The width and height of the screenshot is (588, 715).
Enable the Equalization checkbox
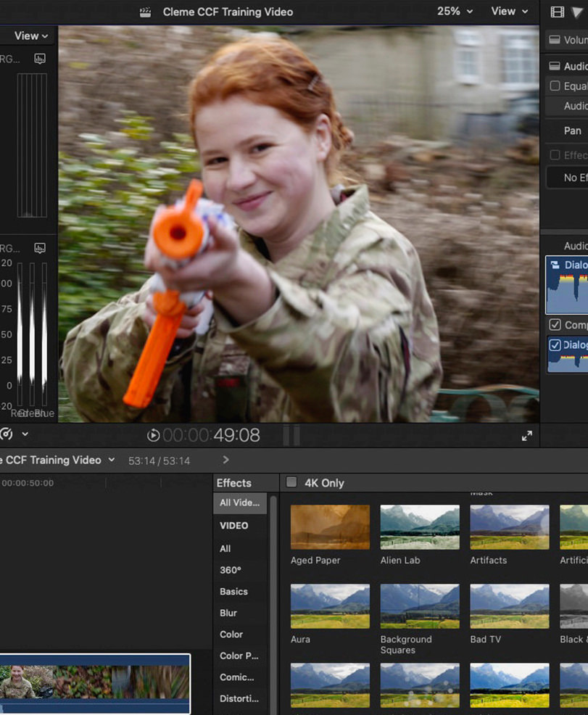(555, 86)
